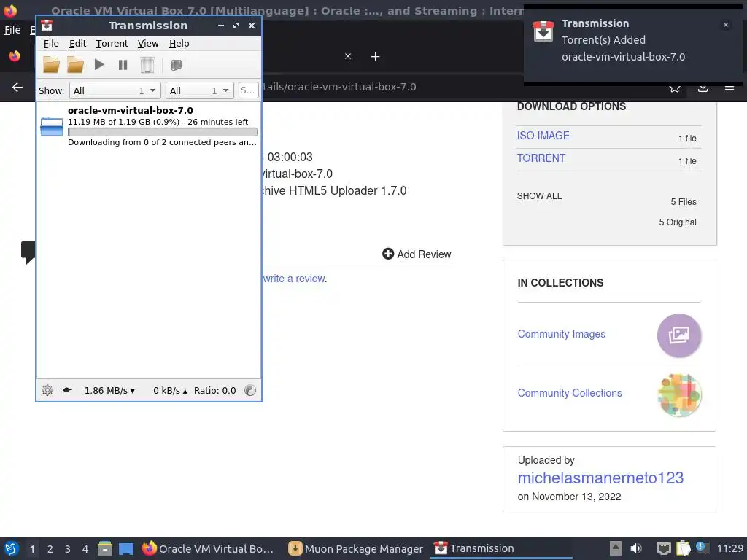
Task: Click the write a review link
Action: pos(295,279)
